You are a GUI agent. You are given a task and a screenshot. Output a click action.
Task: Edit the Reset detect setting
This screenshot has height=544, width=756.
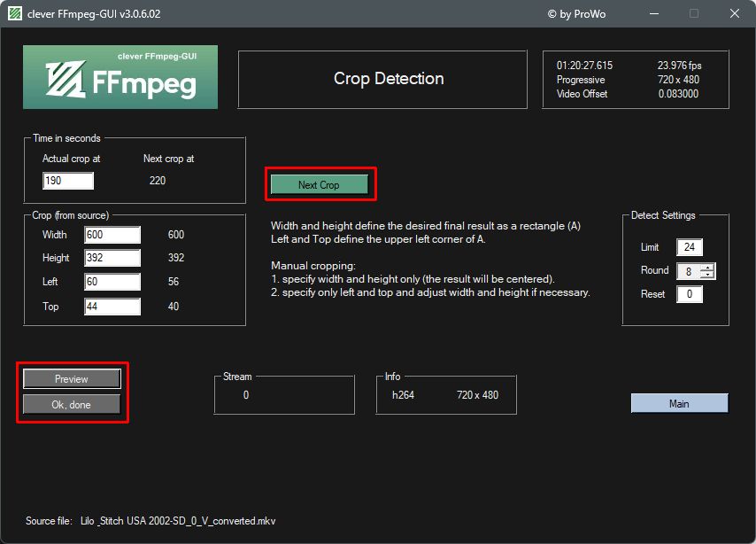[690, 294]
